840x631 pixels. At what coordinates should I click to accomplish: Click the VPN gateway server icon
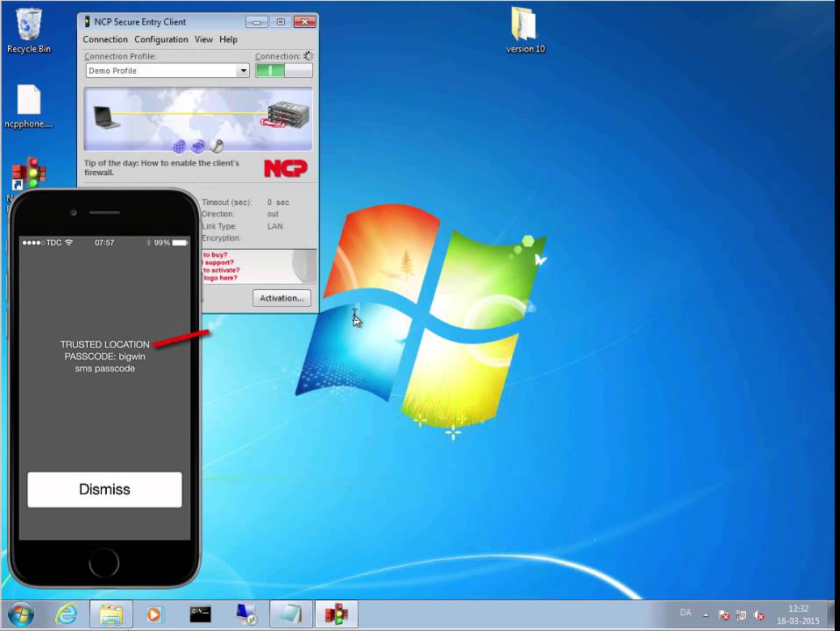[287, 115]
